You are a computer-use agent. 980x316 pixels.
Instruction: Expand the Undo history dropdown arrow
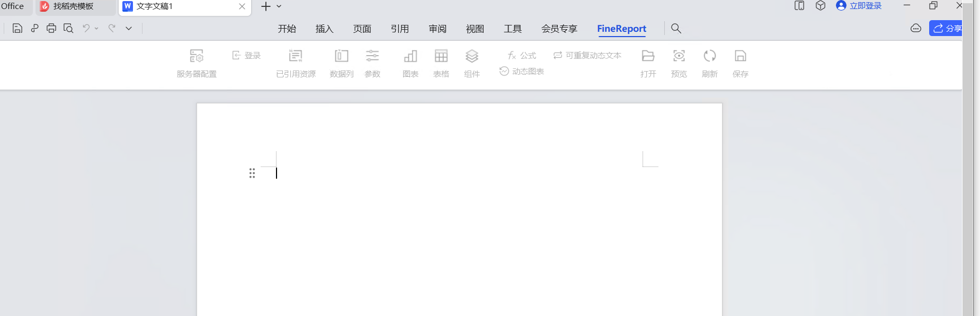click(96, 29)
